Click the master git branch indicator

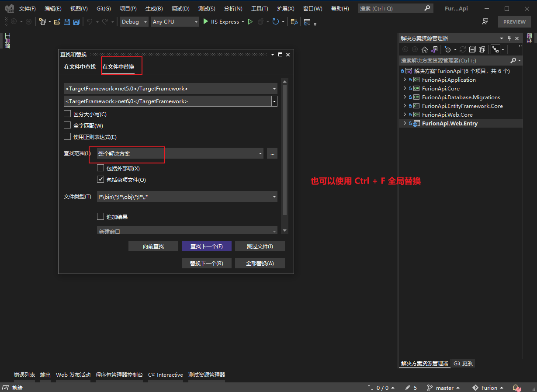(444, 388)
